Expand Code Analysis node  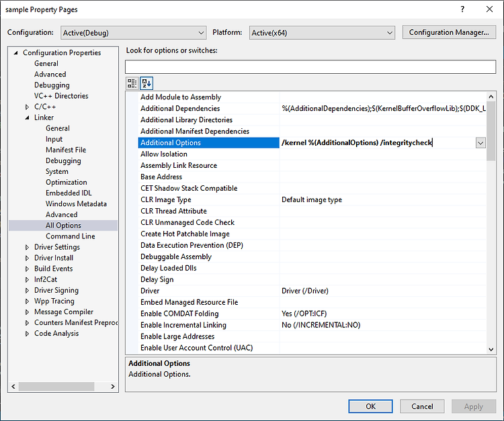27,334
